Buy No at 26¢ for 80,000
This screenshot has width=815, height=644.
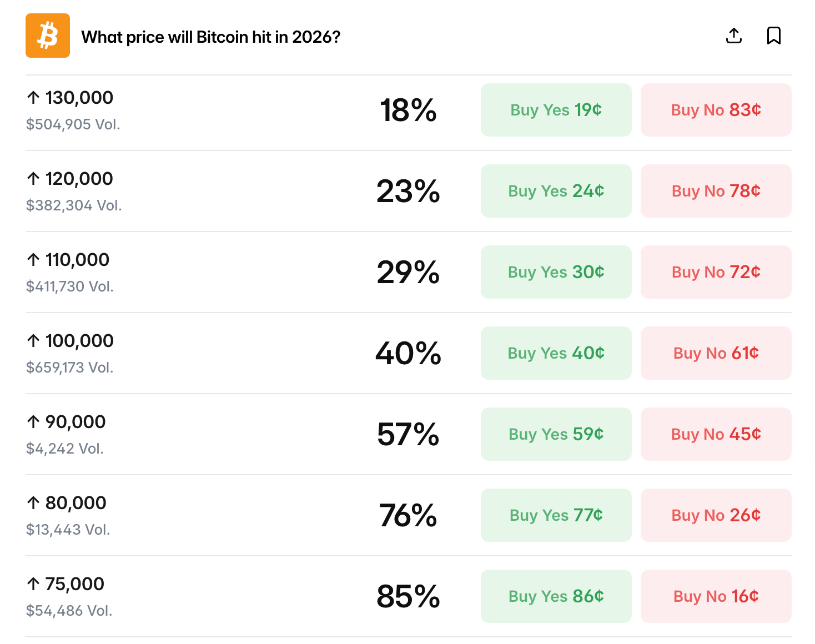(716, 515)
